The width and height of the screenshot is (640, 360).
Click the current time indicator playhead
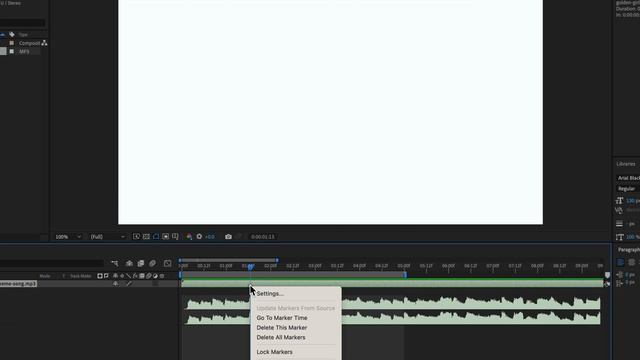250,267
